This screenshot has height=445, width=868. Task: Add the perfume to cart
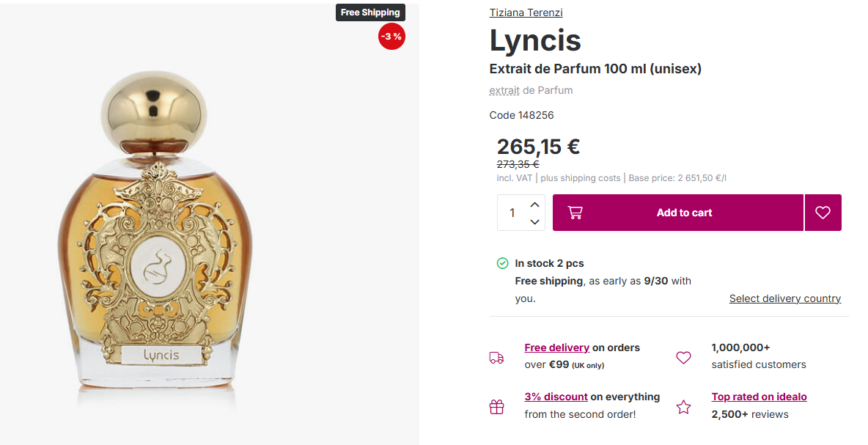(x=678, y=213)
